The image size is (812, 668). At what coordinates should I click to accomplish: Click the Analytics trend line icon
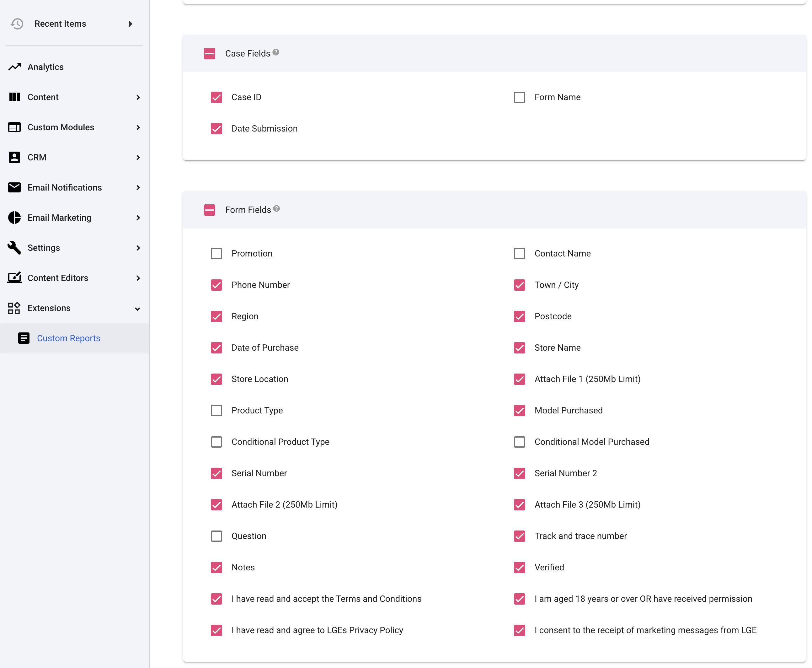tap(15, 67)
